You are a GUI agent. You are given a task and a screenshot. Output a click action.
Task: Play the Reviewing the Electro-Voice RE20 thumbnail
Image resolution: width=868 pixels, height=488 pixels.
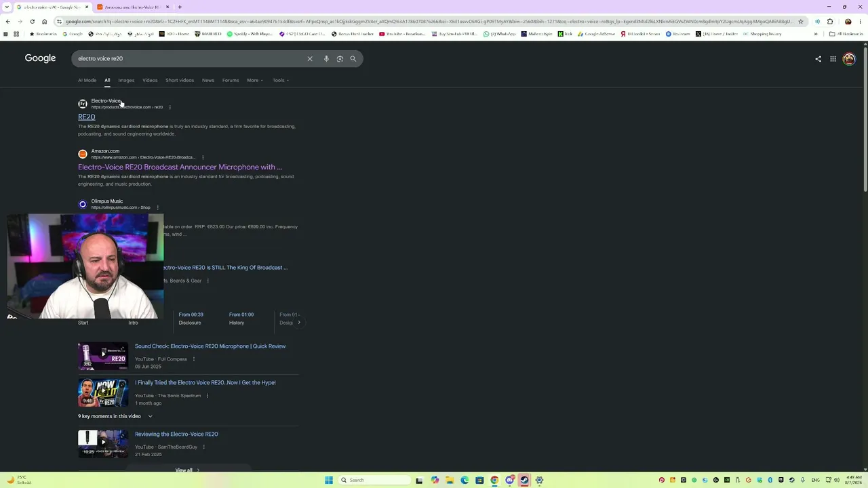103,444
